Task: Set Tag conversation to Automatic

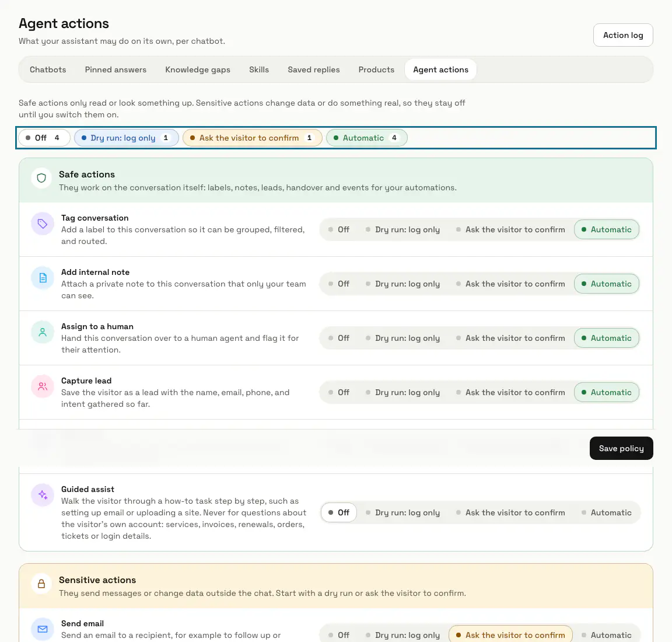Action: (607, 229)
